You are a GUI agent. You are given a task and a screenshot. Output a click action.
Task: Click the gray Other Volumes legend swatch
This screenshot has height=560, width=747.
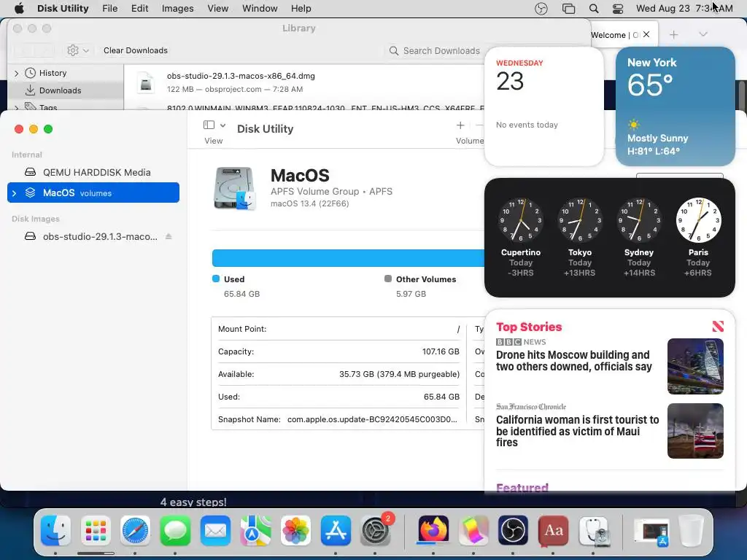pyautogui.click(x=388, y=279)
